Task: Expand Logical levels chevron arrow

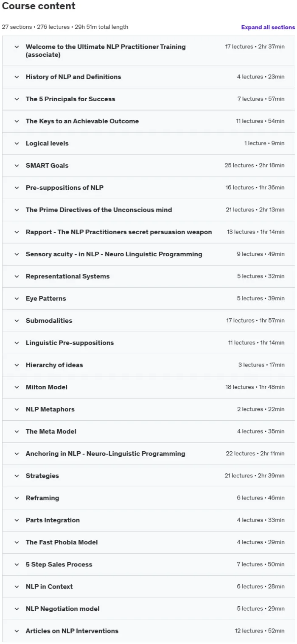Action: [17, 144]
